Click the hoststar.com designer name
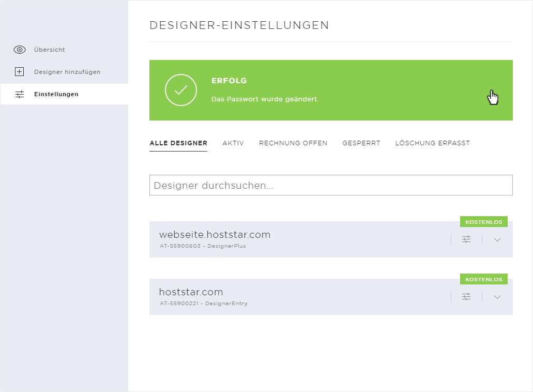Viewport: 533px width, 392px height. click(x=191, y=292)
